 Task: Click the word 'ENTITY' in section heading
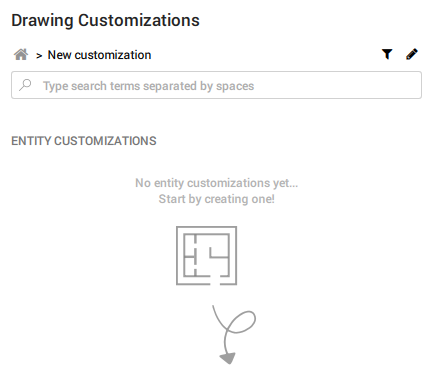[31, 141]
